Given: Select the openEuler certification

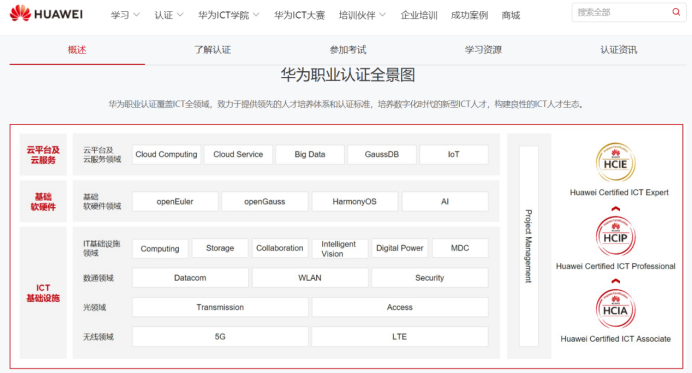Looking at the screenshot, I should coord(175,202).
